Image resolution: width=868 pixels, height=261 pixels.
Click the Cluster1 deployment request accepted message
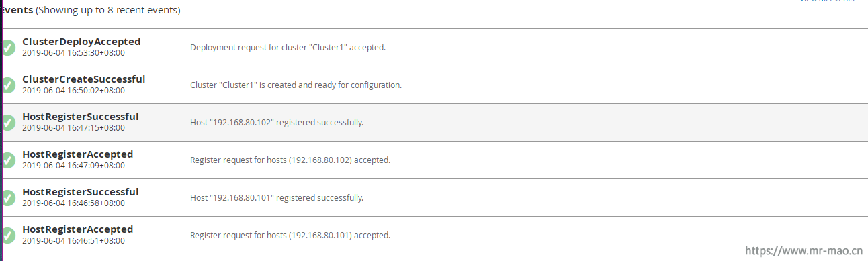pyautogui.click(x=288, y=48)
